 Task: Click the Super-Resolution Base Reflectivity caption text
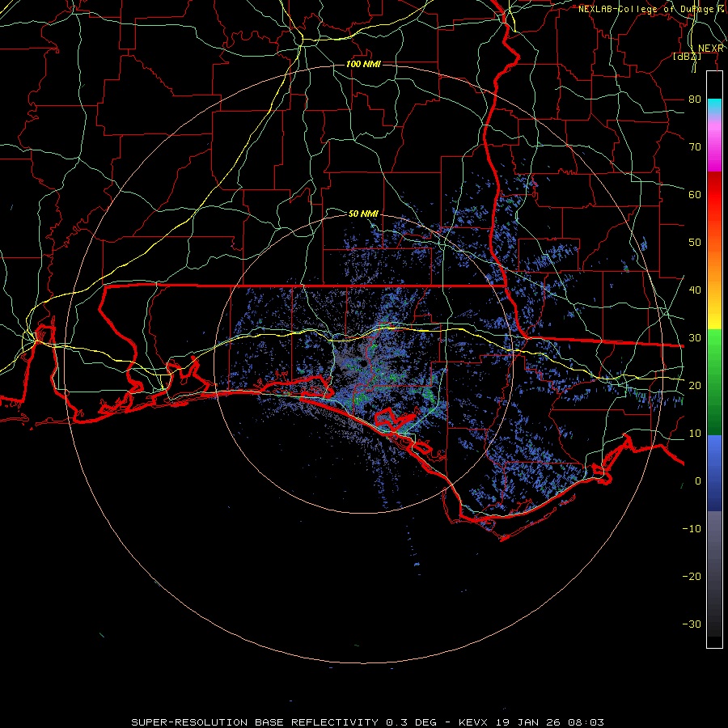click(368, 722)
